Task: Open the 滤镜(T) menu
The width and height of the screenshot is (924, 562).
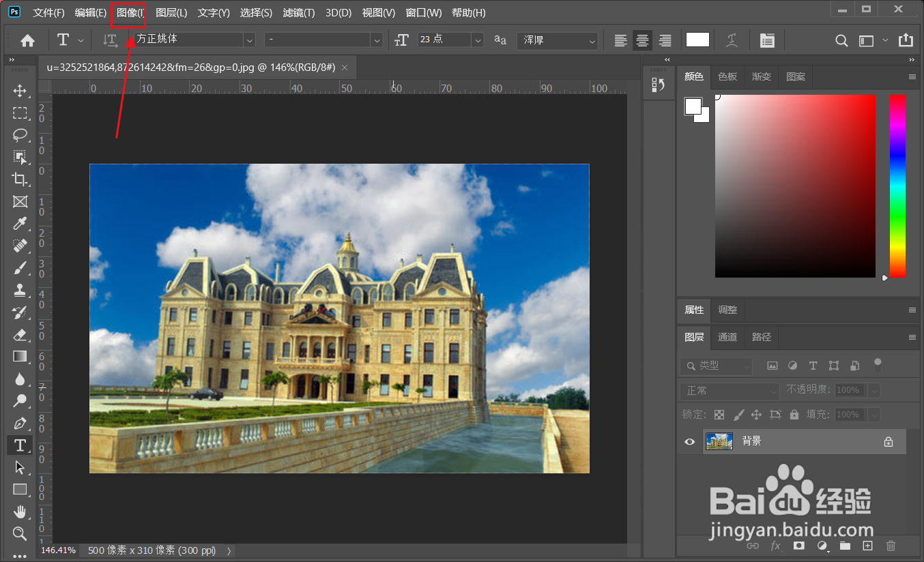Action: point(299,13)
